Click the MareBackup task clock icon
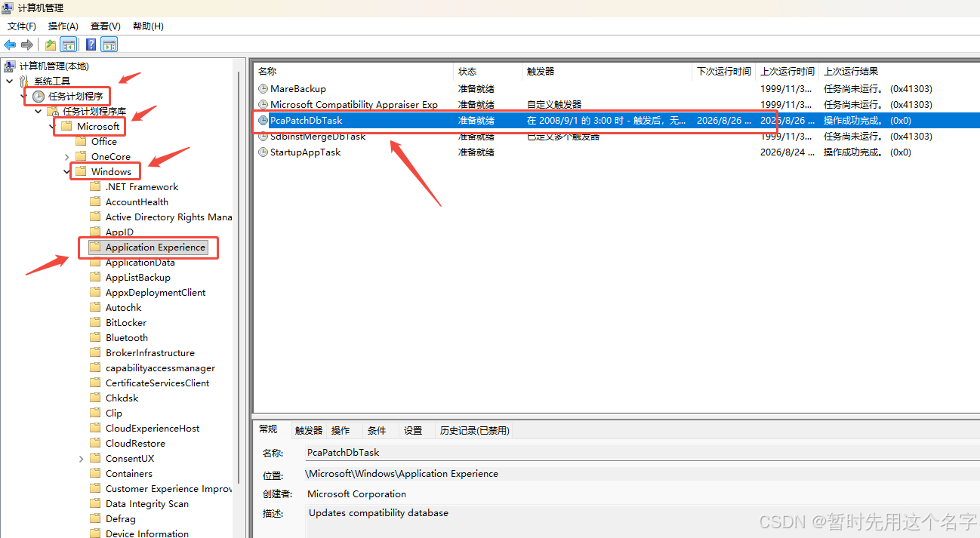Screen dimensions: 980x538 click(263, 89)
